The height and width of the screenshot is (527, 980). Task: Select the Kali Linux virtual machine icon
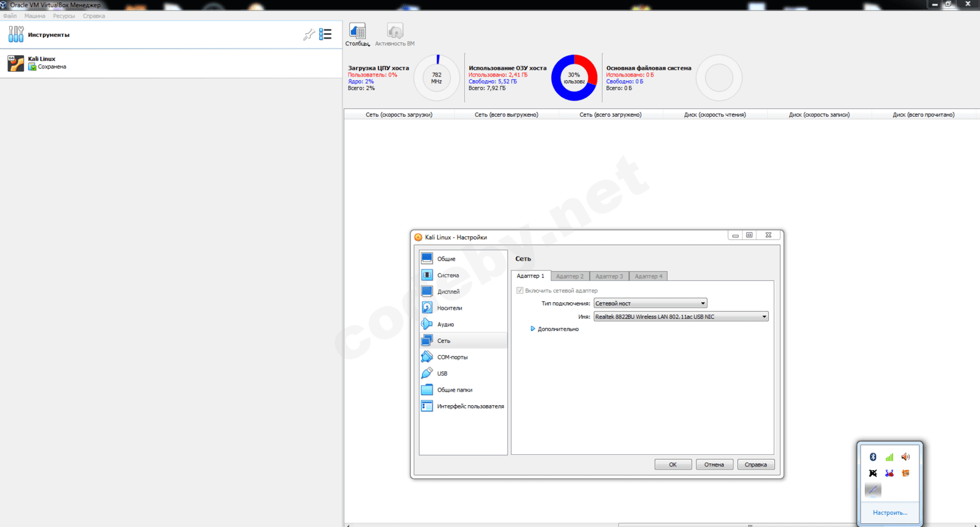(16, 63)
